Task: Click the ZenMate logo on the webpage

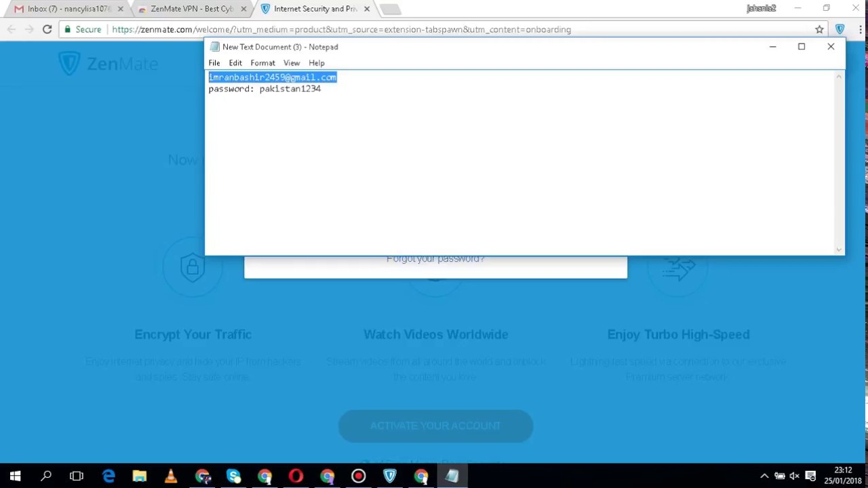Action: pos(108,64)
